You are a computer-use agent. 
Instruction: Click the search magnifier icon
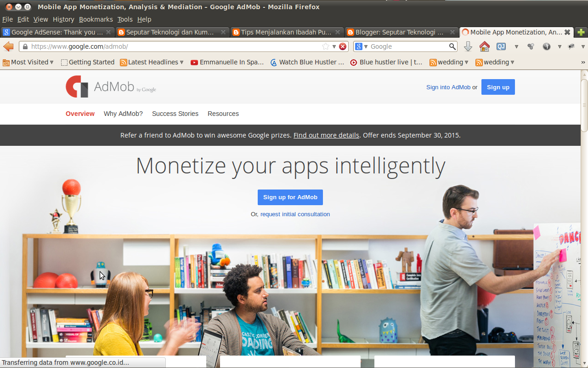(x=452, y=46)
